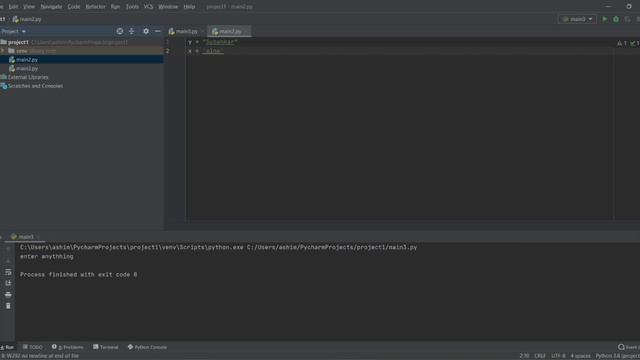
Task: Open Project panel gear options
Action: 146,31
